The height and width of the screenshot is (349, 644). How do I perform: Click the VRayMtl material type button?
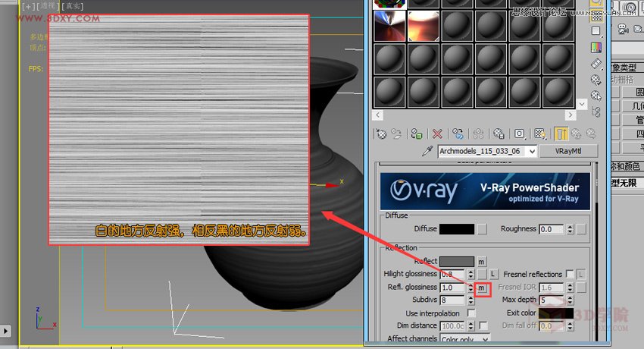point(568,151)
